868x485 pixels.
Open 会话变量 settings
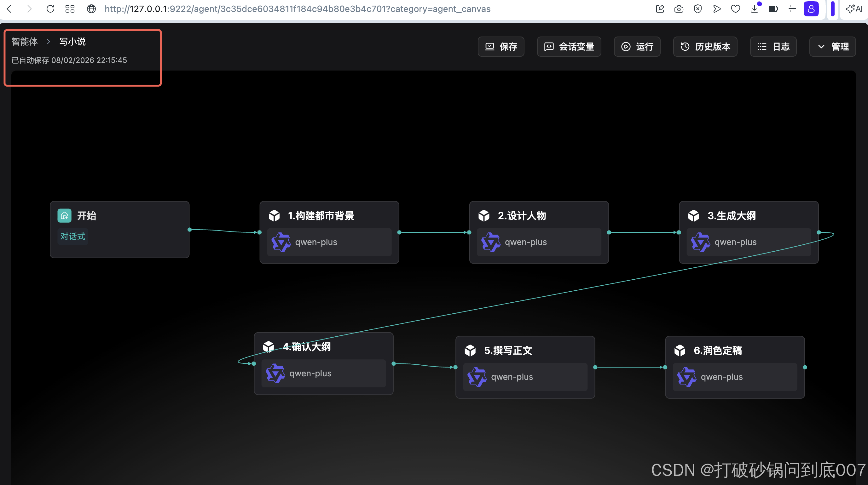(x=569, y=47)
